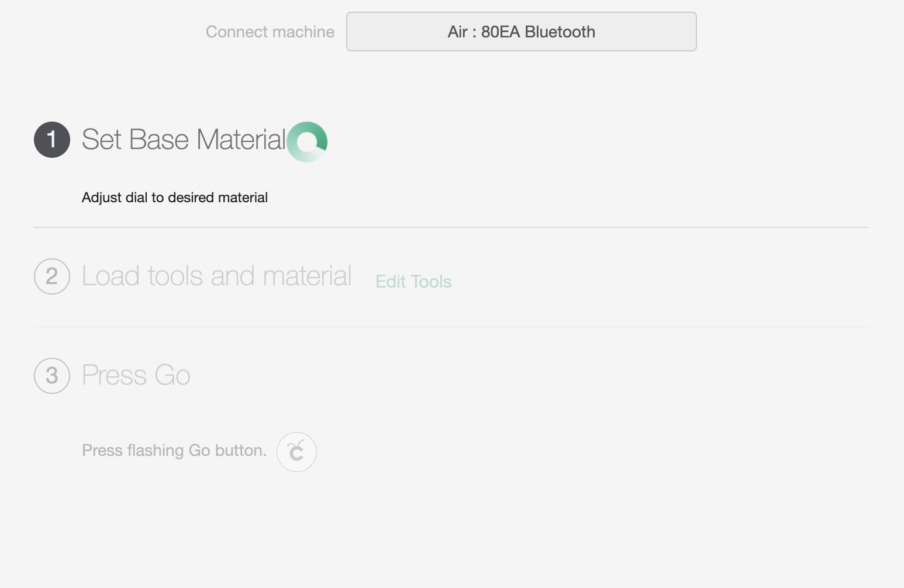Select the Press Go step heading
The width and height of the screenshot is (904, 588).
point(136,375)
